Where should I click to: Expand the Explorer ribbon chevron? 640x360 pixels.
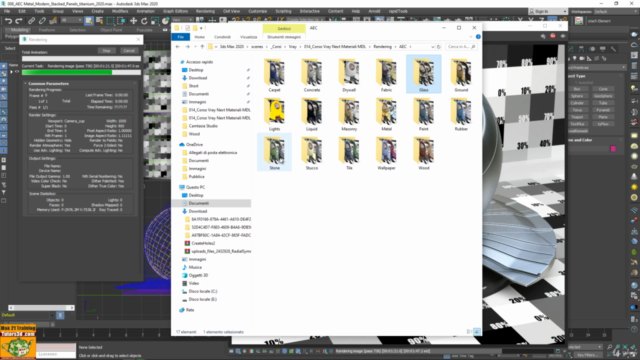tap(471, 37)
